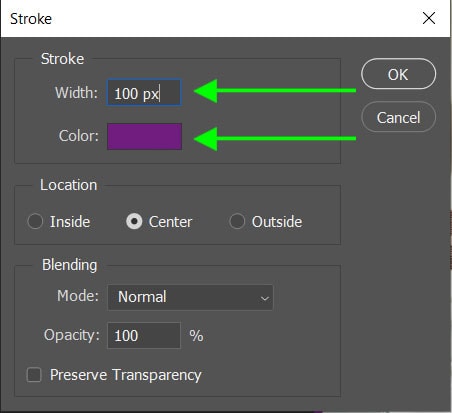
Task: Click into the Opacity field showing 100
Action: [144, 335]
